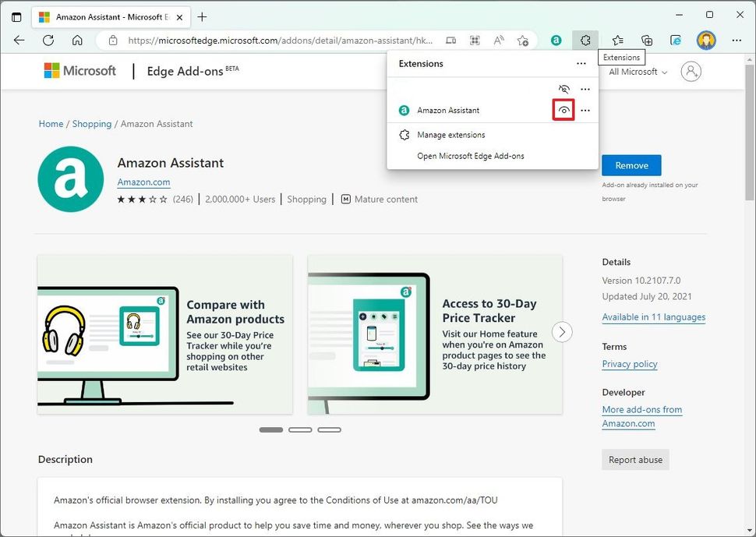Viewport: 756px width, 537px height.
Task: Open the Extensions puzzle icon in toolbar
Action: pos(585,40)
